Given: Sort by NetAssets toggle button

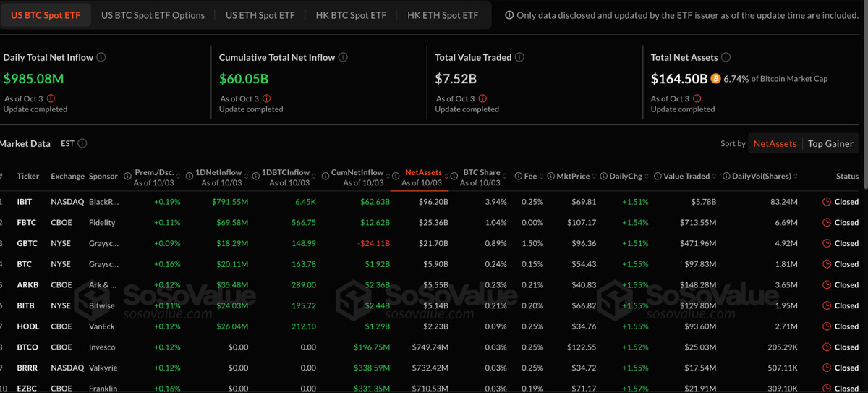Looking at the screenshot, I should point(774,143).
